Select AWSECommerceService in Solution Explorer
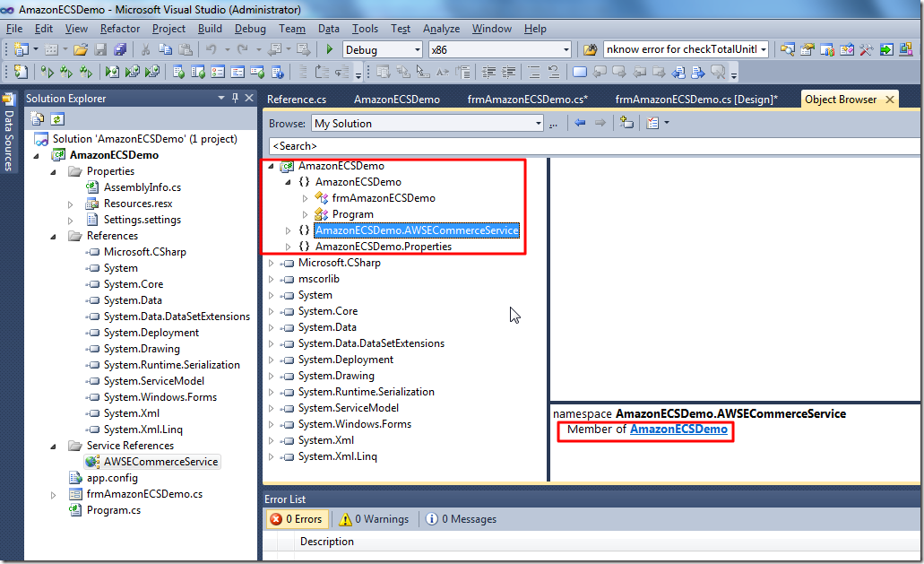The height and width of the screenshot is (564, 924). pos(161,462)
